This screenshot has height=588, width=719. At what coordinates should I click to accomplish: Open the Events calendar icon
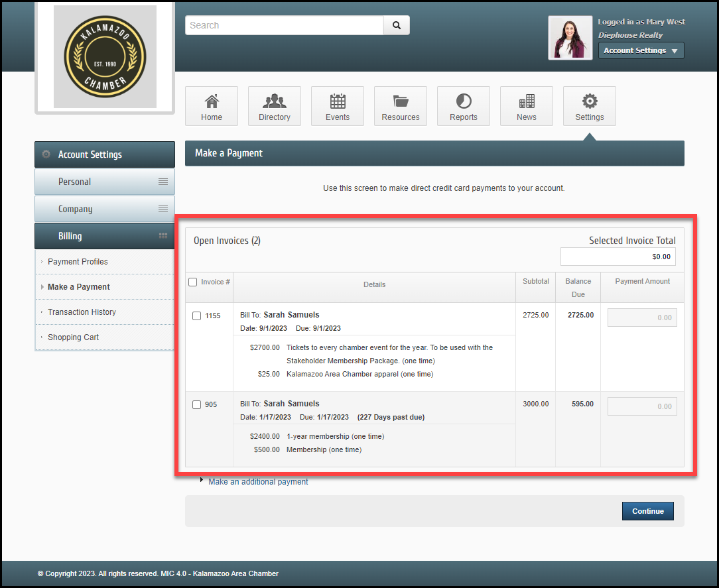click(x=338, y=101)
